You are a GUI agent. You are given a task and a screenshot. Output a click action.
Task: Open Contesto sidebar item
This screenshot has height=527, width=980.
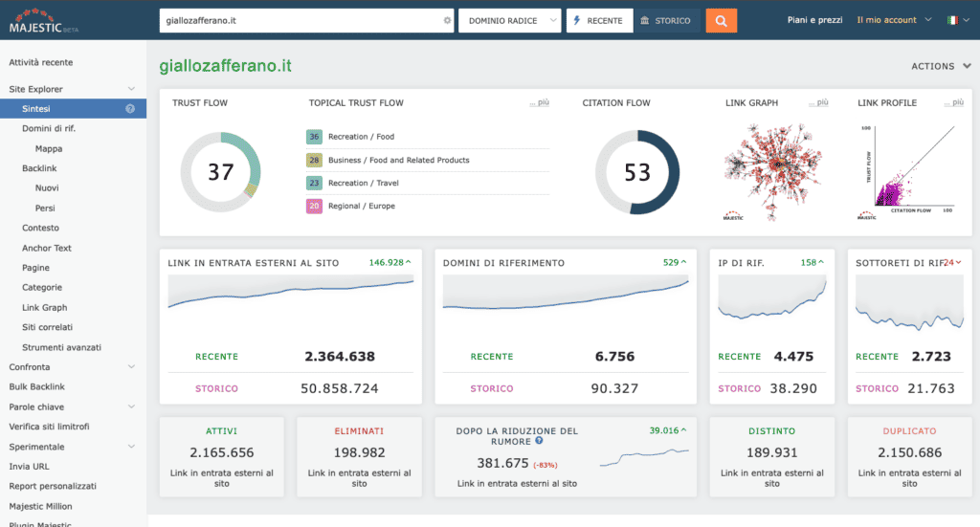[40, 228]
